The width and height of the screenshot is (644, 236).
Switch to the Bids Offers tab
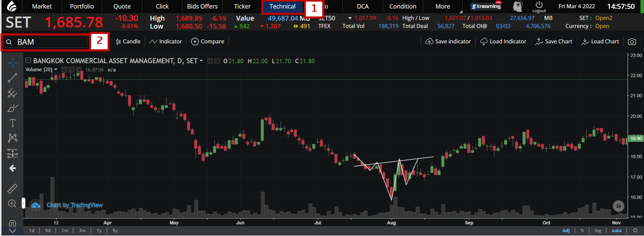pyautogui.click(x=202, y=6)
